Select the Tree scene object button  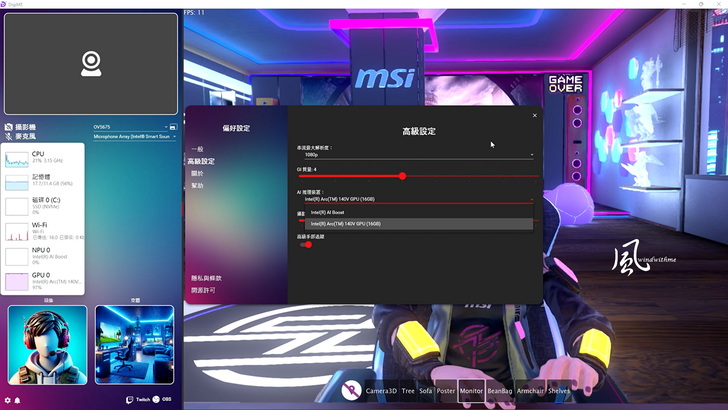(408, 390)
